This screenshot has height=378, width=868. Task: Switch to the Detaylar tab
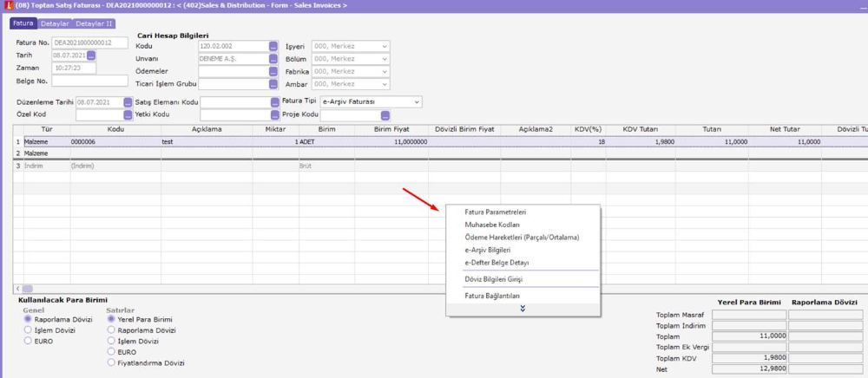(x=54, y=23)
